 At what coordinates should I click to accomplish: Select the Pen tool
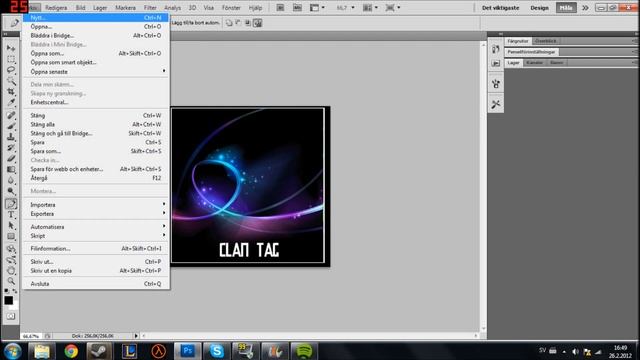pos(11,204)
